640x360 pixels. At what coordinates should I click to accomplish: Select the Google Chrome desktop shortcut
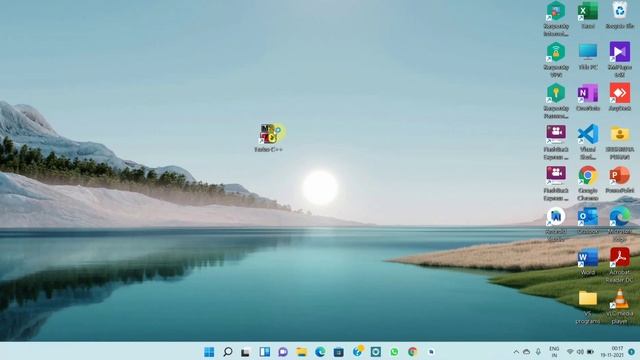(x=588, y=183)
